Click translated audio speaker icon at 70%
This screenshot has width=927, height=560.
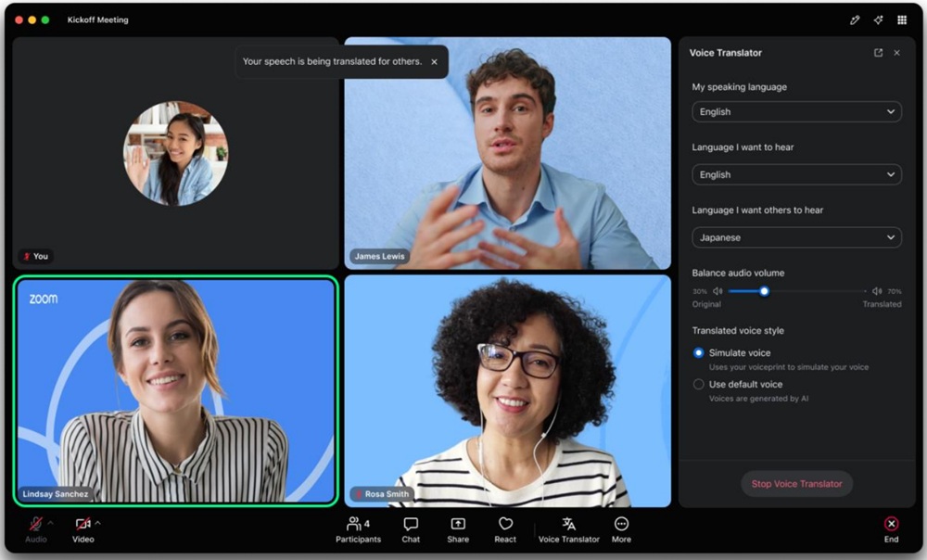click(877, 291)
